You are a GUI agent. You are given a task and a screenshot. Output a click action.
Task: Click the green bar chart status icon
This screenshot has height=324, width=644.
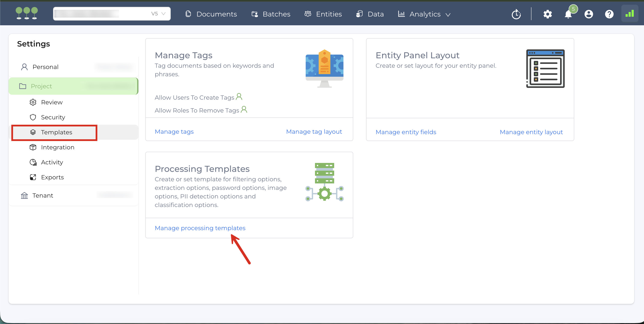629,13
